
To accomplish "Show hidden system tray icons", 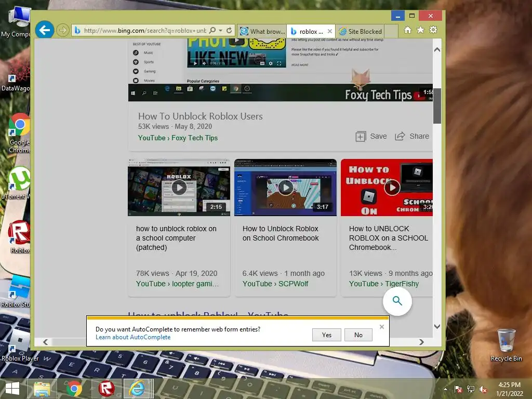I will point(445,389).
